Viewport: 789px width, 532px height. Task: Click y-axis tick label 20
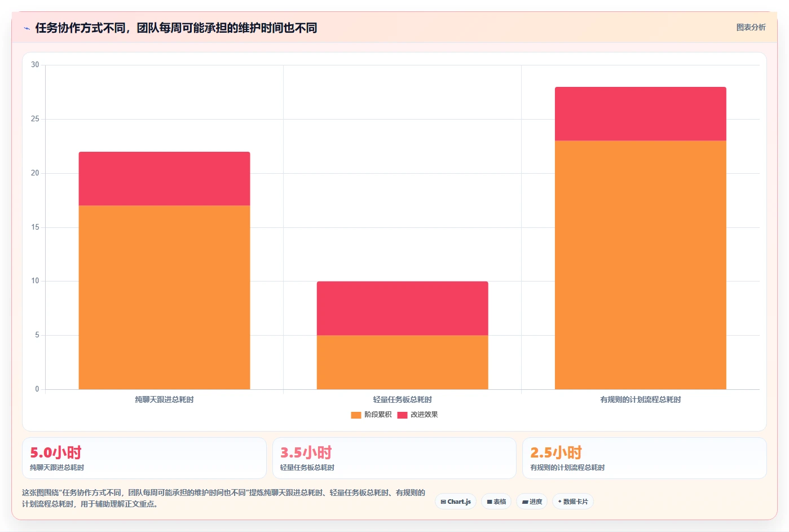[35, 173]
